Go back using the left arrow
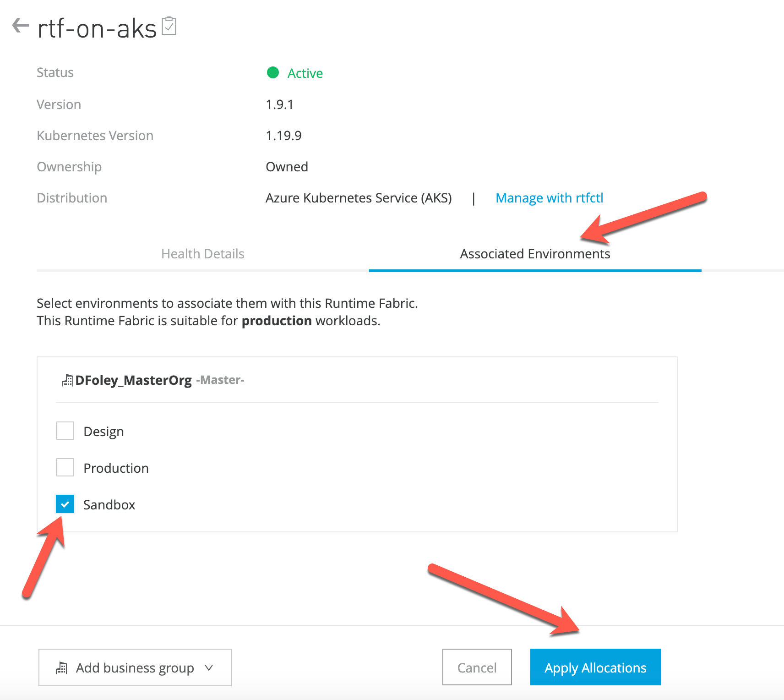This screenshot has width=784, height=700. tap(21, 25)
